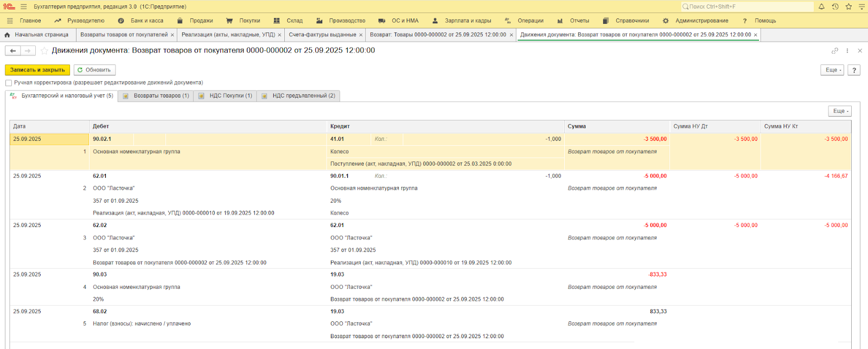This screenshot has height=349, width=868.
Task: Click the notifications bell icon
Action: 821,7
